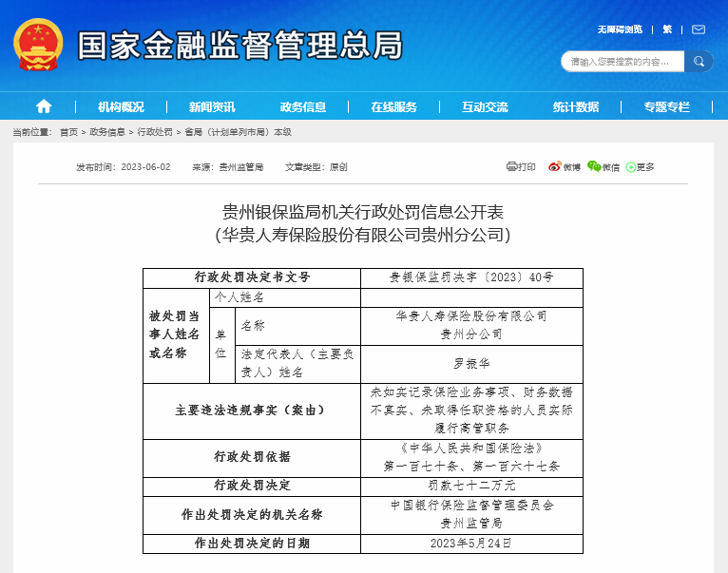Open the 新闻资讯 menu
728x573 pixels.
(x=212, y=107)
